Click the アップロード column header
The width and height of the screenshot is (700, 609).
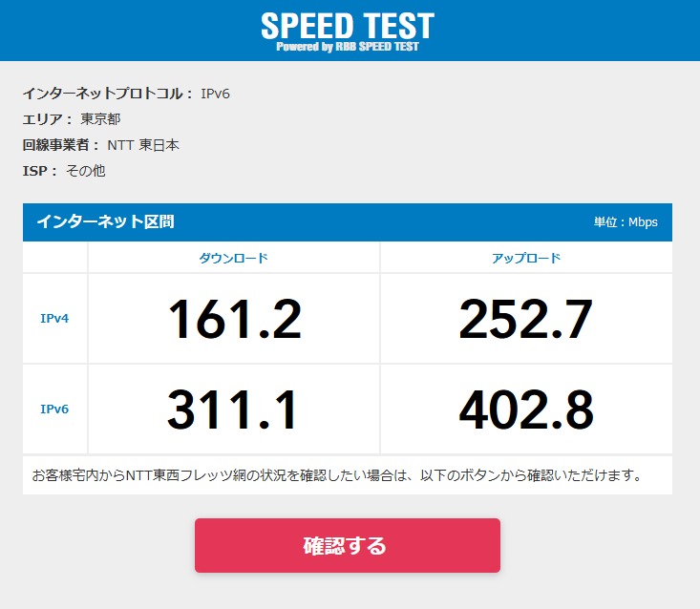526,258
